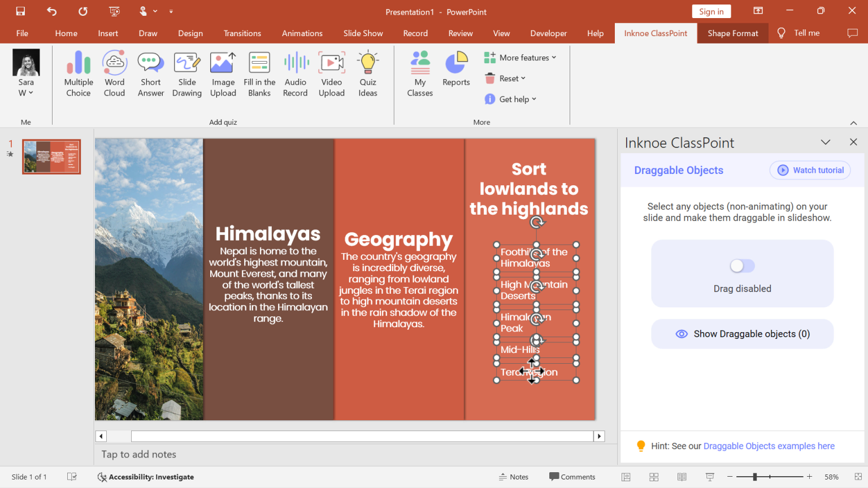Viewport: 868px width, 488px height.
Task: Enable dragging with the Drag disabled toggle
Action: (742, 265)
